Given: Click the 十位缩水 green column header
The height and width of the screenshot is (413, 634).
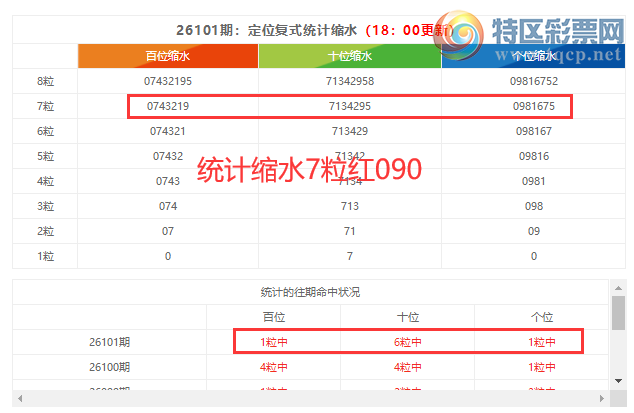Looking at the screenshot, I should 349,56.
